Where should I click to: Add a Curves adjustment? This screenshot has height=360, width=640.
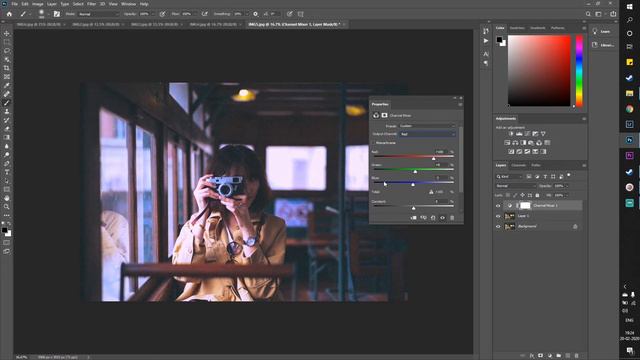[x=527, y=133]
